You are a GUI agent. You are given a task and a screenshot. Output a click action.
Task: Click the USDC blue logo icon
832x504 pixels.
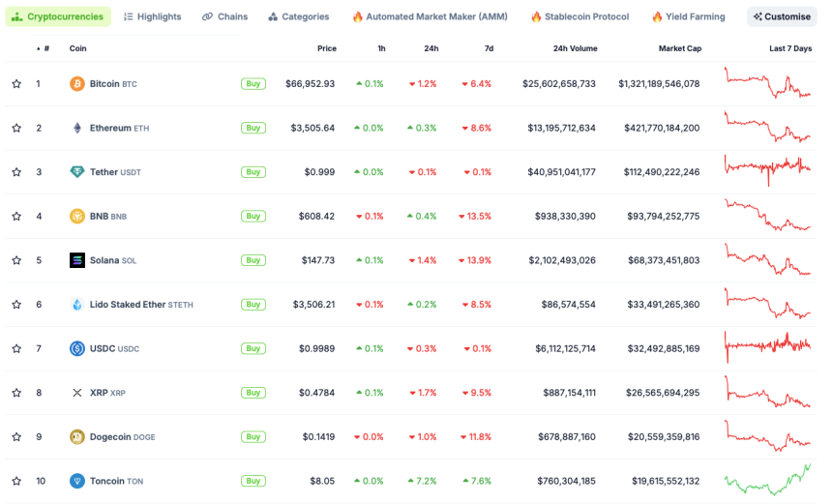[77, 348]
